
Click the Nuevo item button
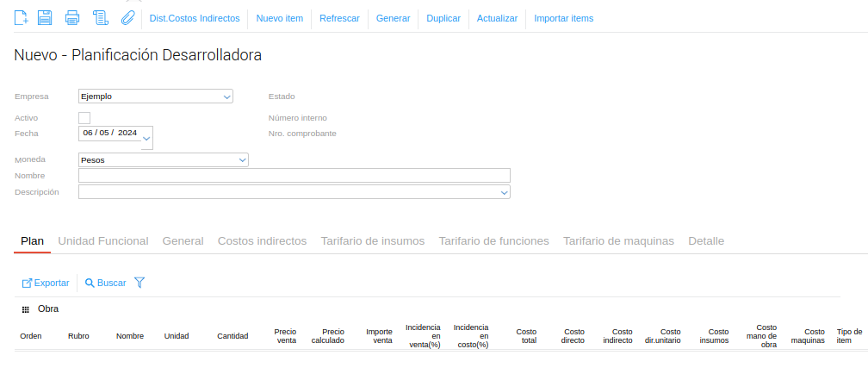pyautogui.click(x=280, y=18)
